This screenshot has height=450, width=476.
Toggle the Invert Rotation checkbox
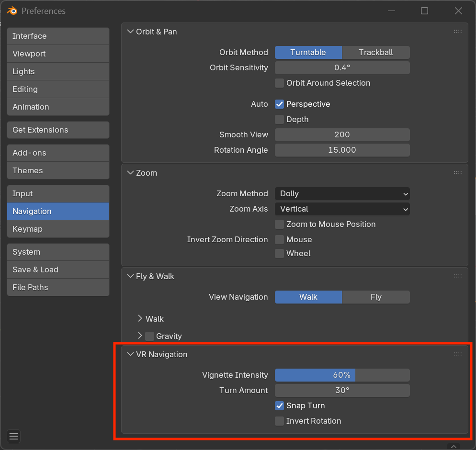click(279, 421)
